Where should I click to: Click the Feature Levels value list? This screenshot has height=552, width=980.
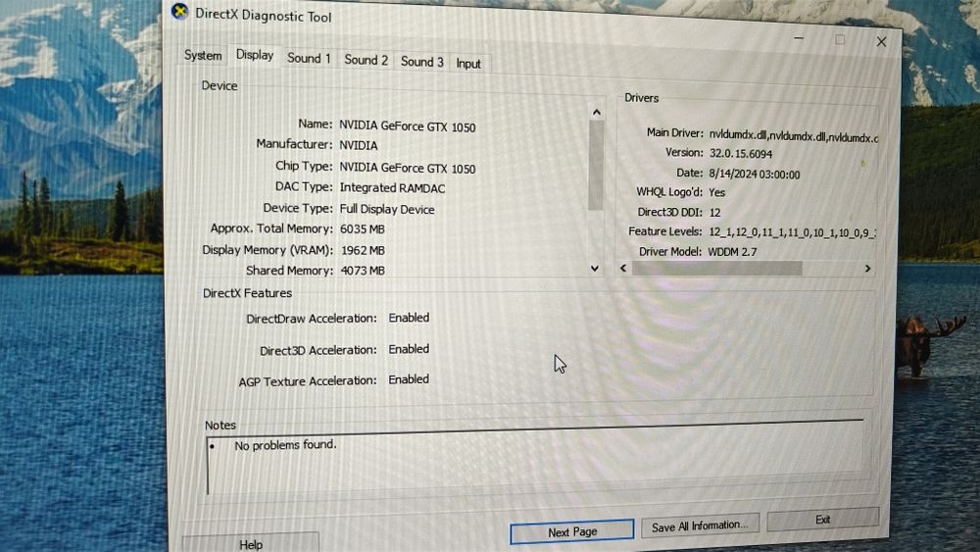pos(792,232)
